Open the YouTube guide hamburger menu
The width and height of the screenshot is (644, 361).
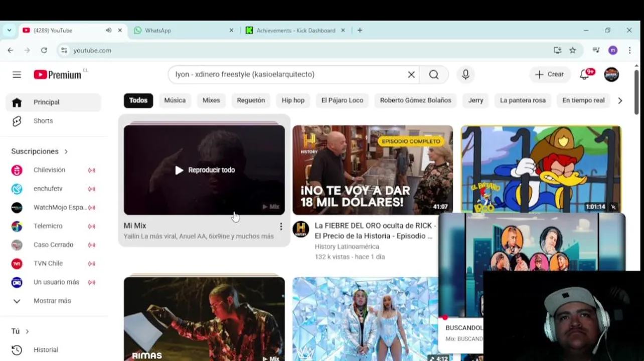[x=17, y=75]
